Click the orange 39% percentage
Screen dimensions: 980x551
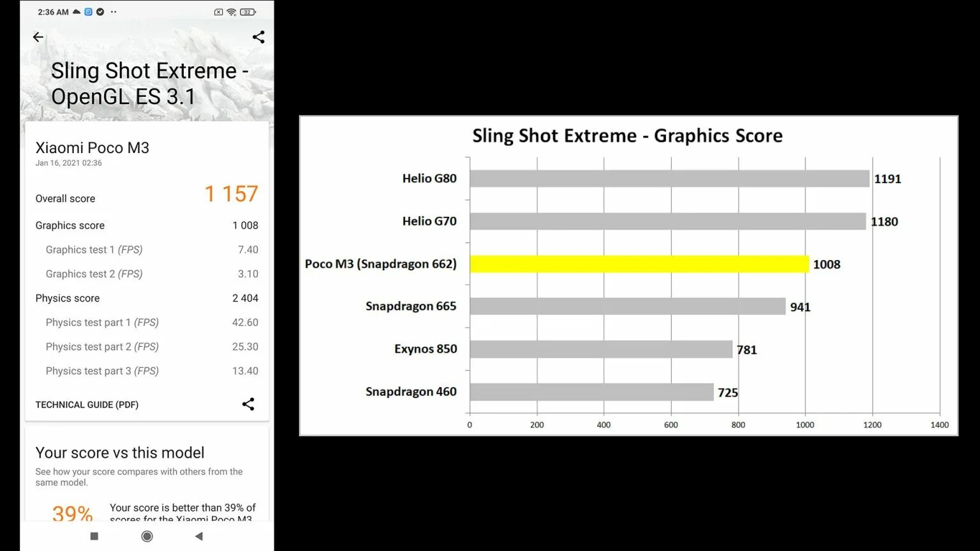point(72,513)
